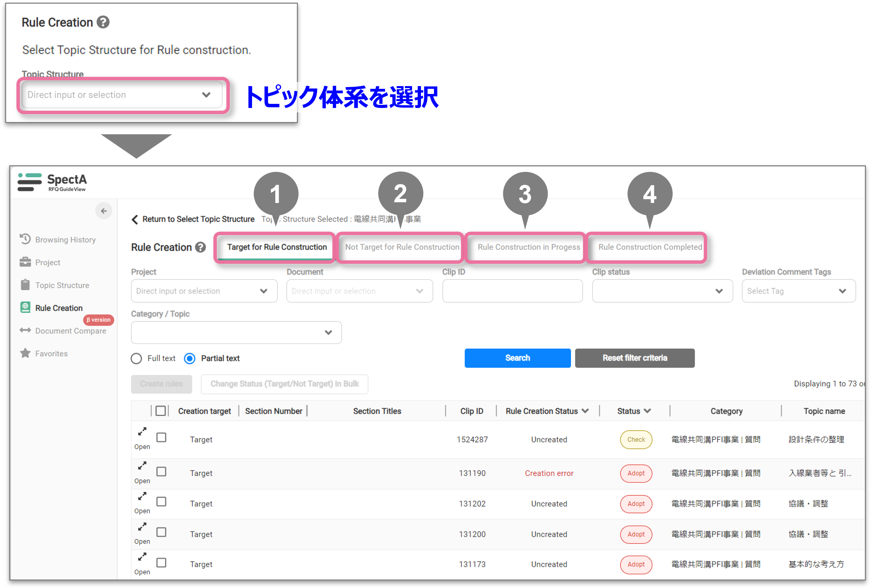Image resolution: width=871 pixels, height=588 pixels.
Task: Click help icon beside Rule Creation tabs
Action: coord(201,247)
